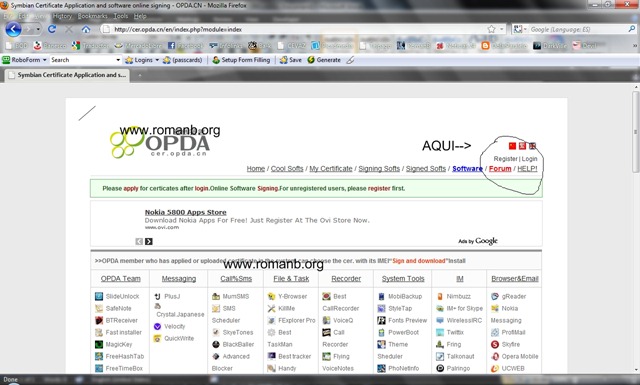Image resolution: width=640 pixels, height=385 pixels.
Task: Click the vertical scrollbar thumb
Action: coord(636,131)
